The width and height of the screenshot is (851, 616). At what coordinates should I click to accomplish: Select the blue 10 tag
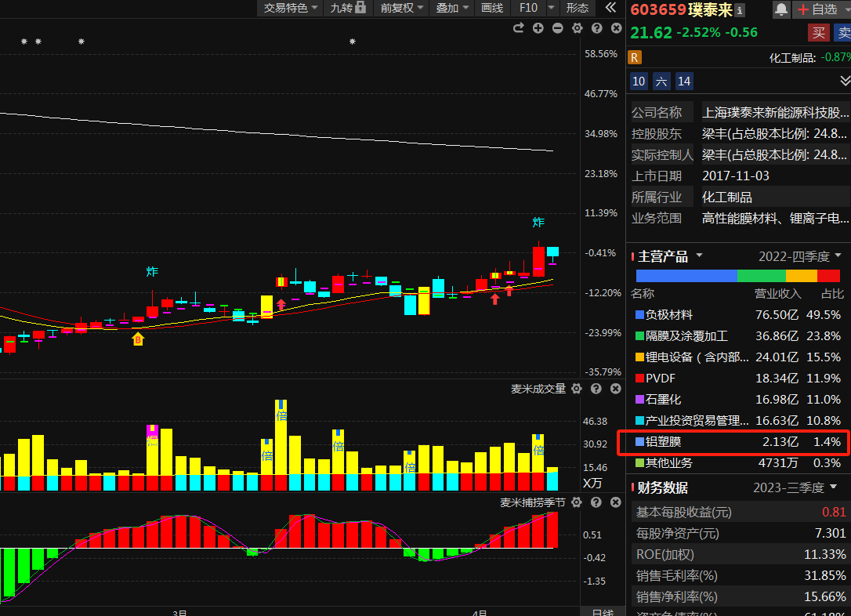[639, 82]
